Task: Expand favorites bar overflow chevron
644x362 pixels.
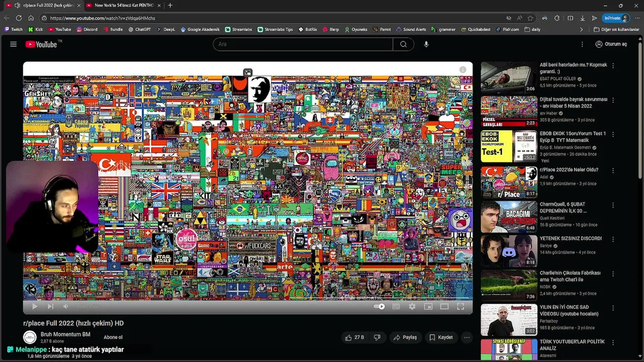Action: 582,30
